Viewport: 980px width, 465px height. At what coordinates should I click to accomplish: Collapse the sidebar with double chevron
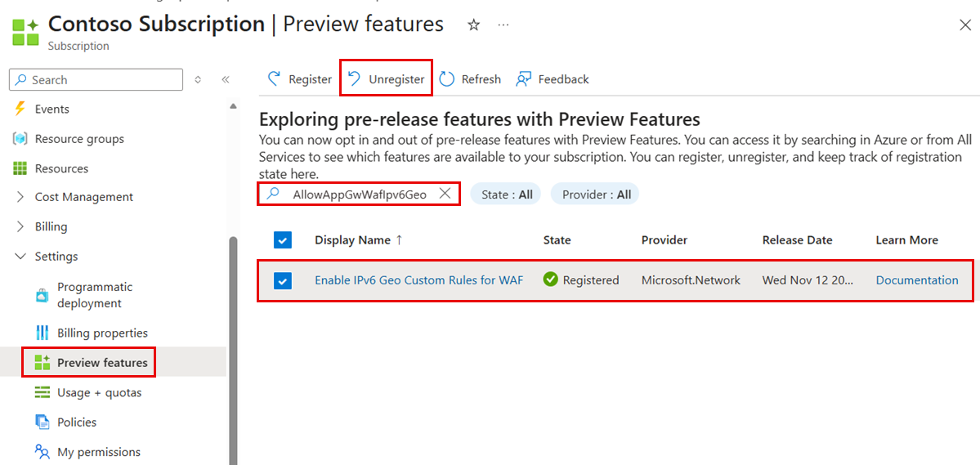pos(226,80)
